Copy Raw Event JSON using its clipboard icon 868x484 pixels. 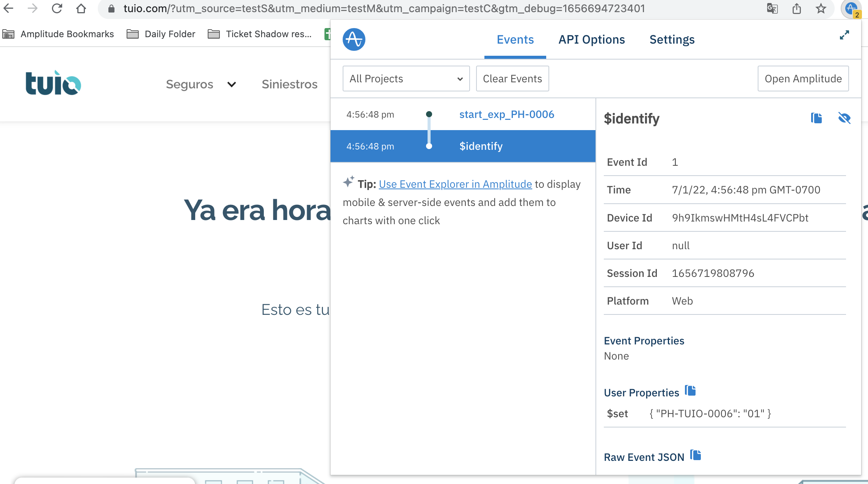696,455
